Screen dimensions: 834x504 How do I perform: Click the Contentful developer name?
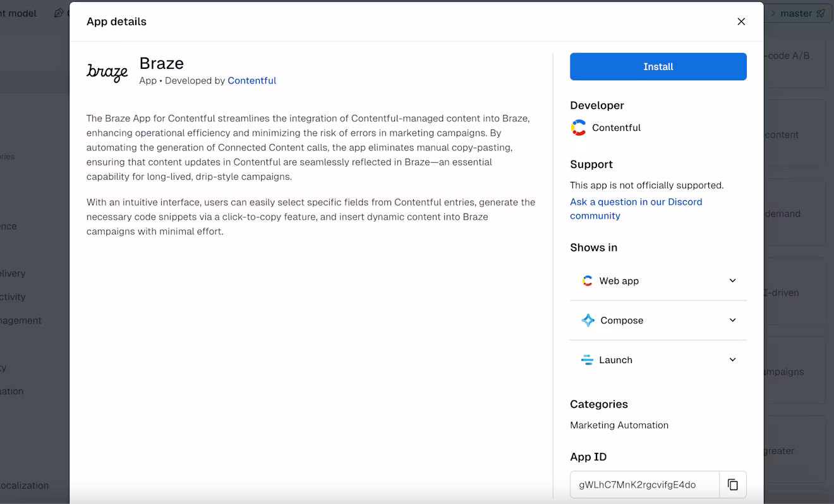(x=616, y=128)
